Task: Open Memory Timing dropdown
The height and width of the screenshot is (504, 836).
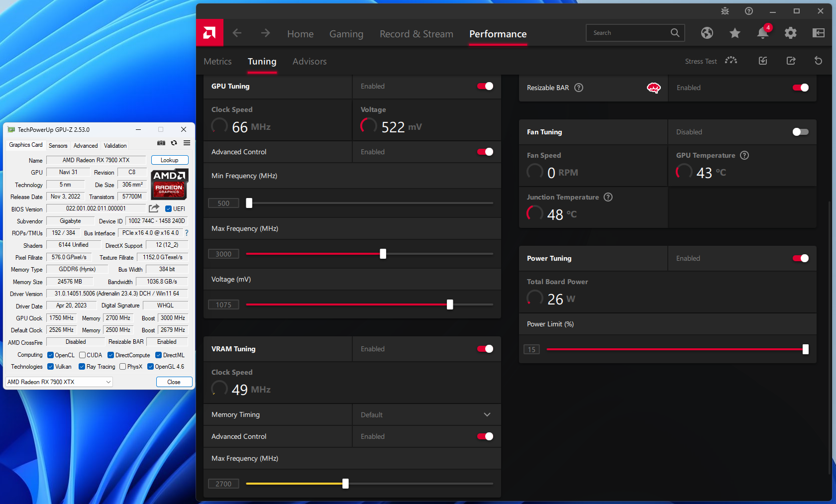Action: pyautogui.click(x=426, y=414)
